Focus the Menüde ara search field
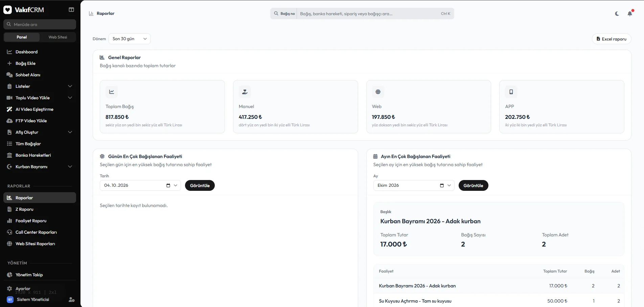This screenshot has height=307, width=644. [40, 24]
